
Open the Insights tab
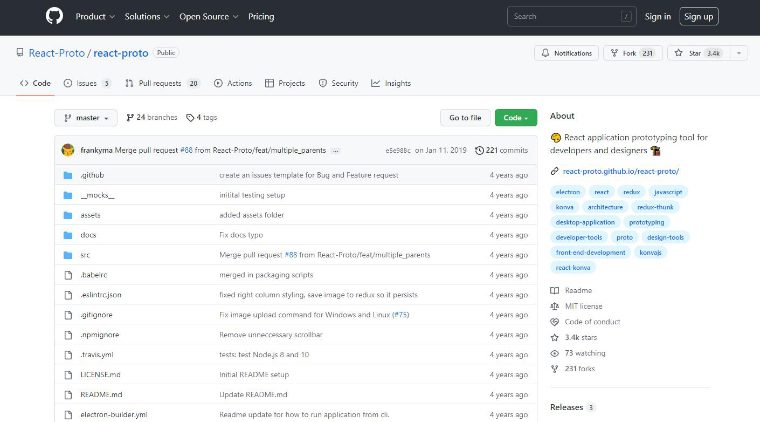click(x=391, y=83)
